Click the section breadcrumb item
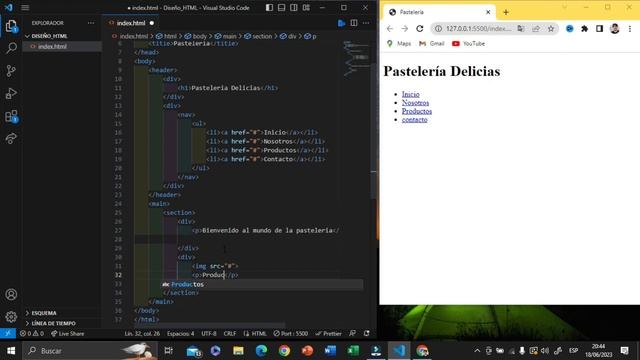 258,36
